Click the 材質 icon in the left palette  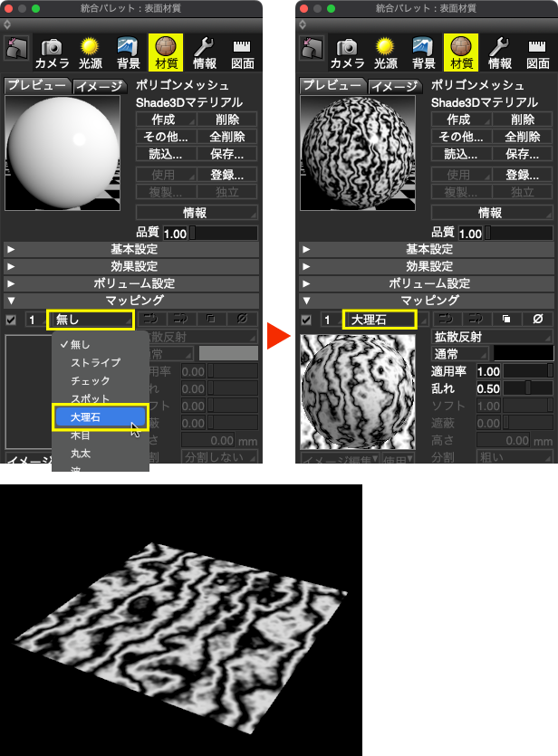[166, 53]
